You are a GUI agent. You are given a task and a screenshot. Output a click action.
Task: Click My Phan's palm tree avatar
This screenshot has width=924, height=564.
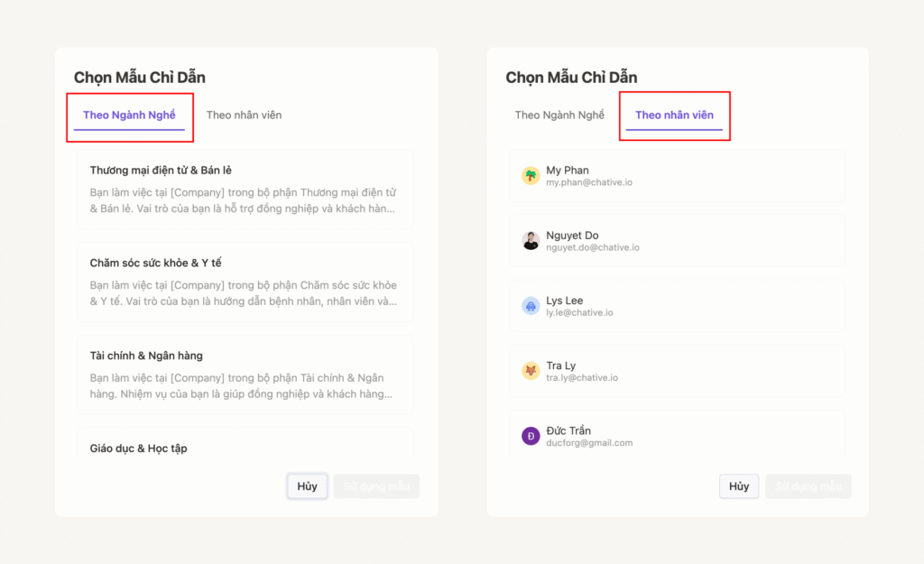point(531,176)
